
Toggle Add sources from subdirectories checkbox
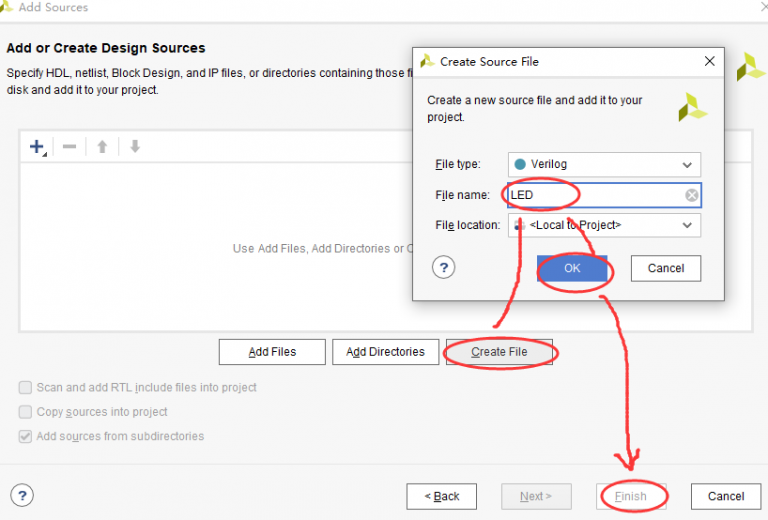[x=25, y=436]
